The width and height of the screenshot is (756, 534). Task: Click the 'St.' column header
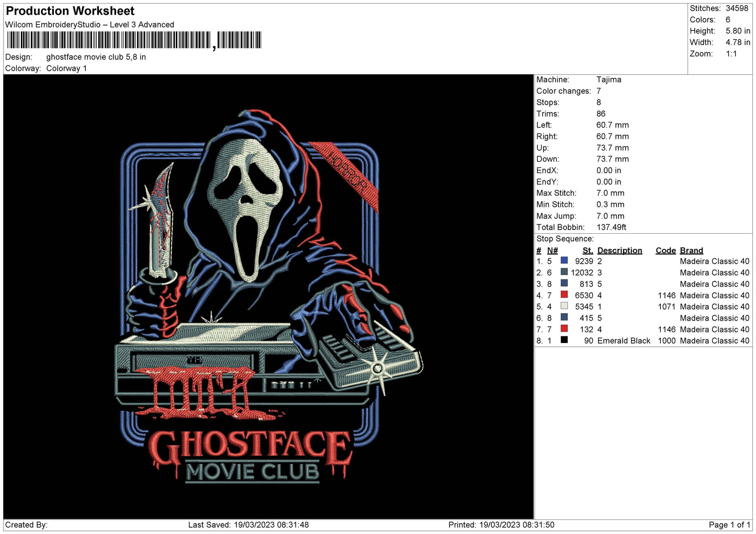pyautogui.click(x=588, y=251)
